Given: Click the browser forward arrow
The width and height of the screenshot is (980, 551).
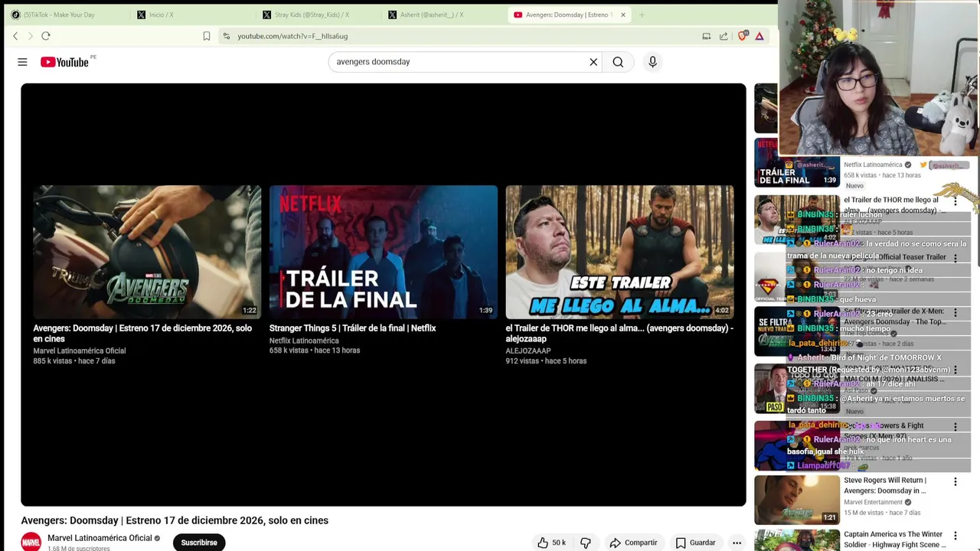Looking at the screenshot, I should pyautogui.click(x=31, y=36).
